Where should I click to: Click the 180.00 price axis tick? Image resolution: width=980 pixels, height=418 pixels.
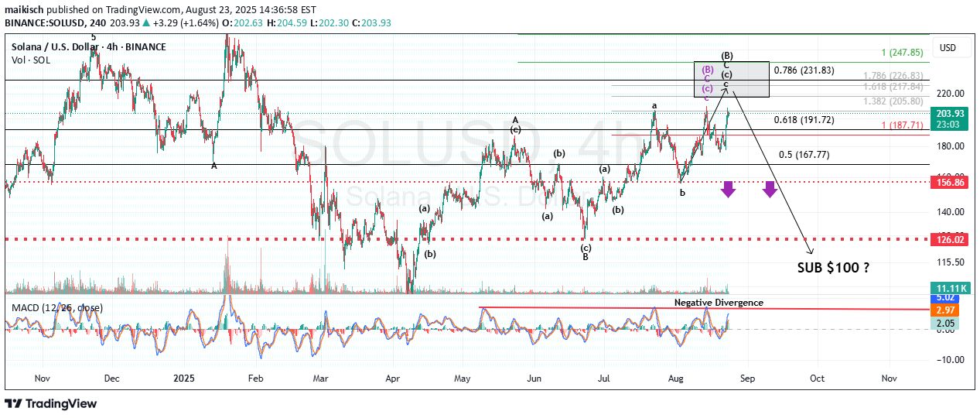(x=950, y=146)
